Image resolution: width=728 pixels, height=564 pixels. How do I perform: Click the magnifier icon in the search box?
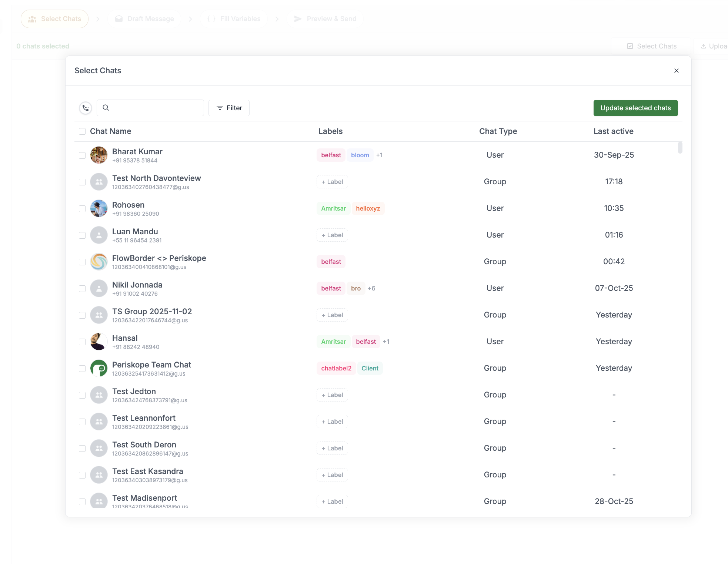click(106, 108)
